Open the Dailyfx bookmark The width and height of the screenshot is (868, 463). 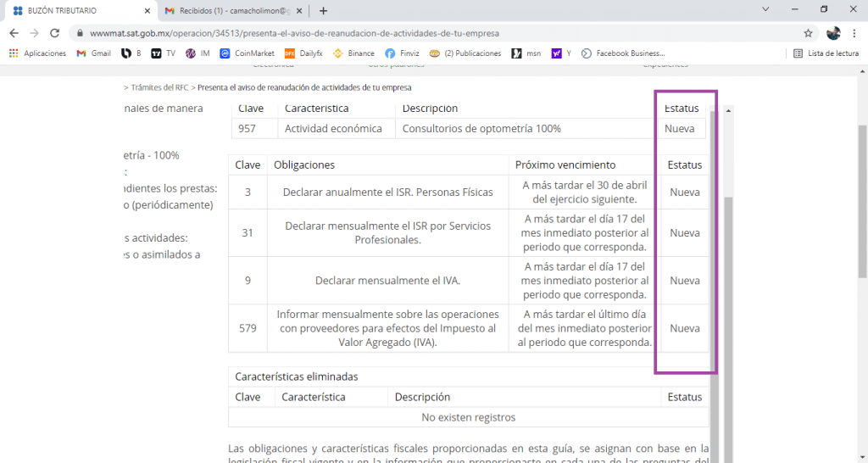(x=303, y=53)
